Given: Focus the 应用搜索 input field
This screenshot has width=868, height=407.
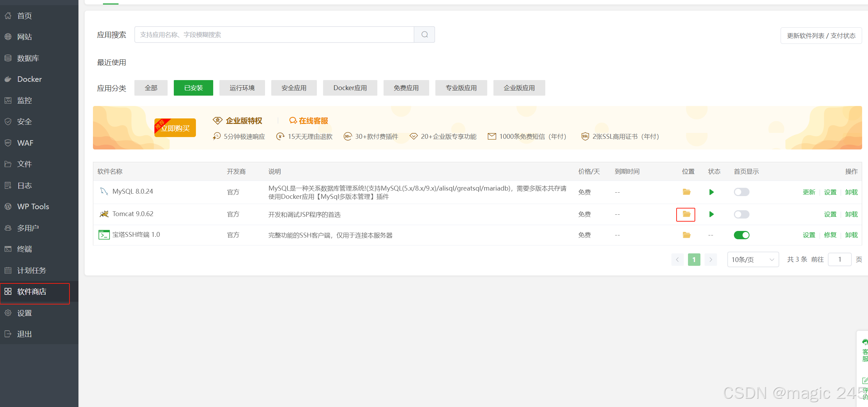Looking at the screenshot, I should (x=274, y=35).
